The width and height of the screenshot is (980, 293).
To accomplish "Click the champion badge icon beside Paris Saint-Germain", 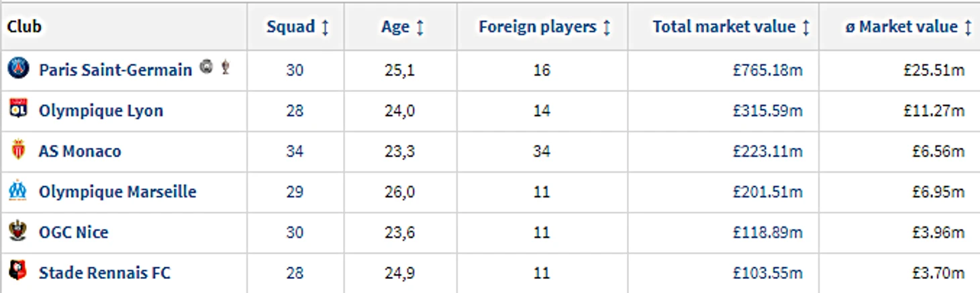I will click(x=207, y=67).
